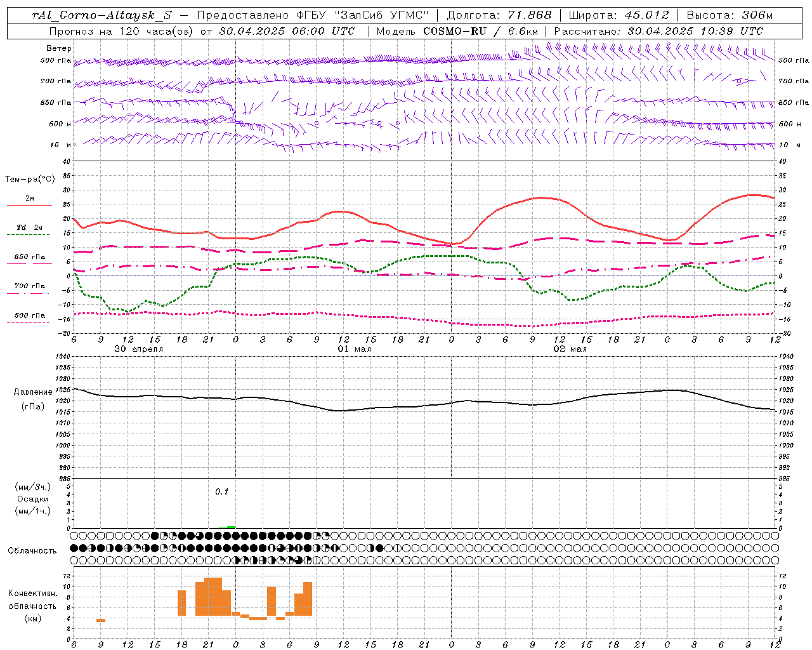Click the Ветер panel label
This screenshot has width=812, height=650.
59,48
